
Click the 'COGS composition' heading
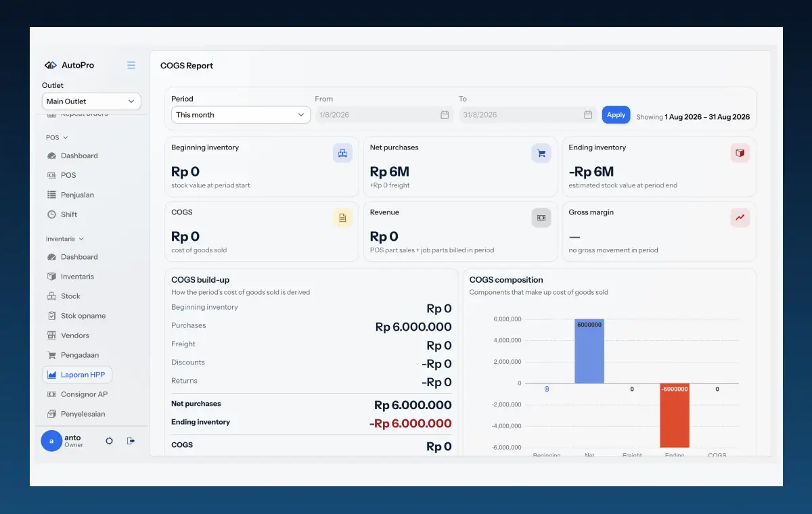(506, 280)
